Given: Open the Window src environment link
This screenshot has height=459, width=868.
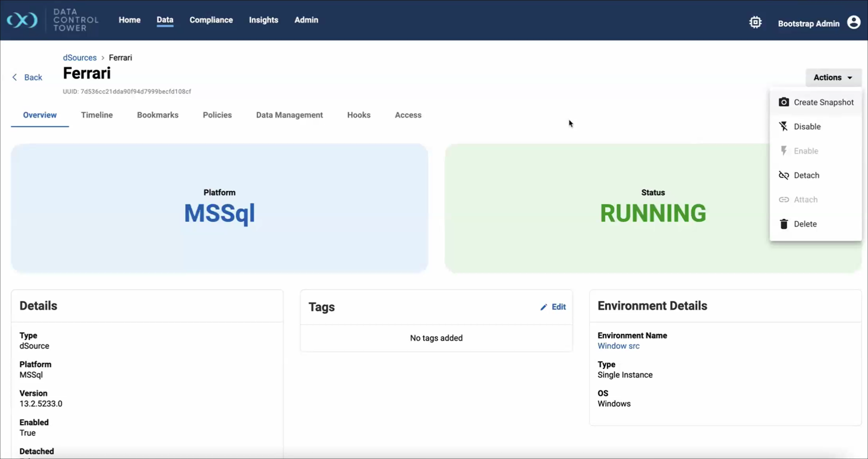Looking at the screenshot, I should (618, 346).
